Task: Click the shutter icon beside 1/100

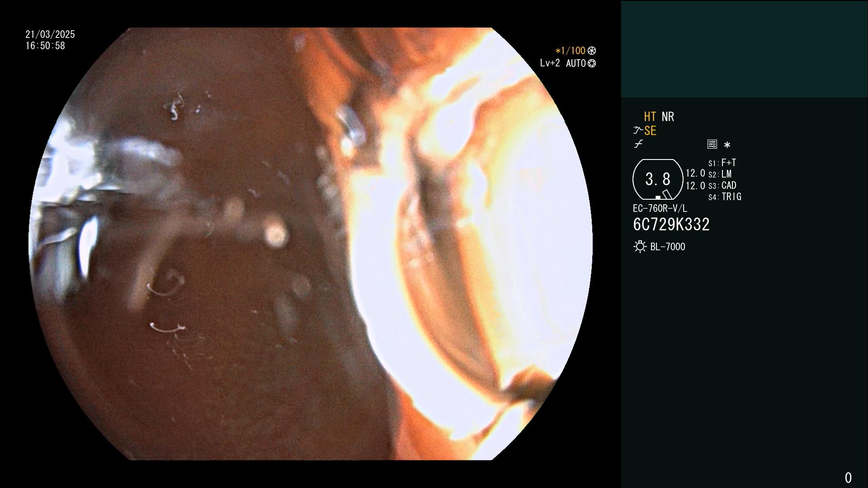Action: tap(592, 51)
